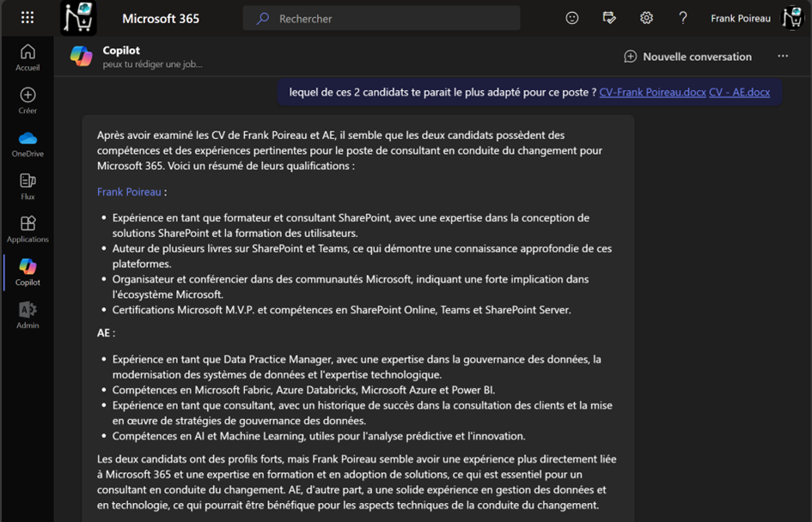Go to Accueil in the sidebar
This screenshot has height=522, width=812.
point(27,58)
